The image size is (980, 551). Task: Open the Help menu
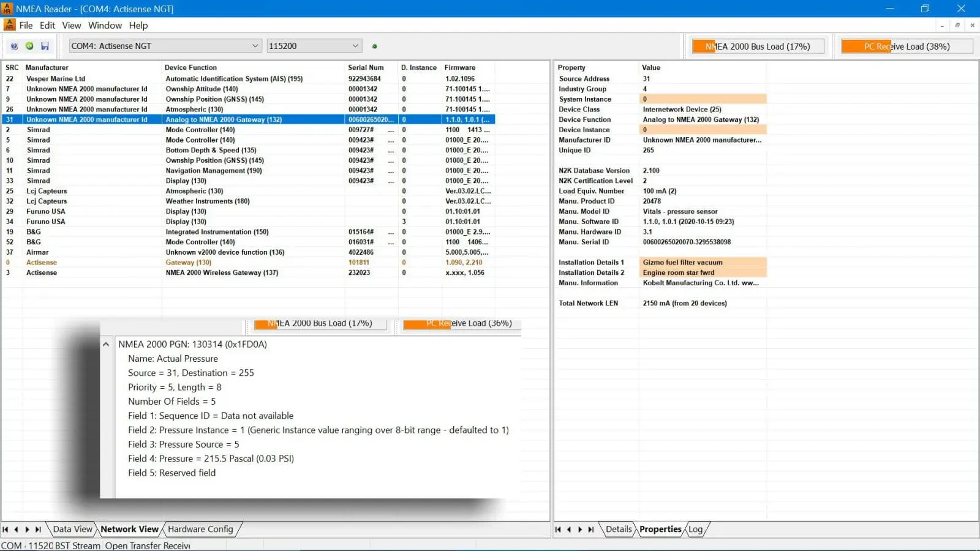pos(138,26)
